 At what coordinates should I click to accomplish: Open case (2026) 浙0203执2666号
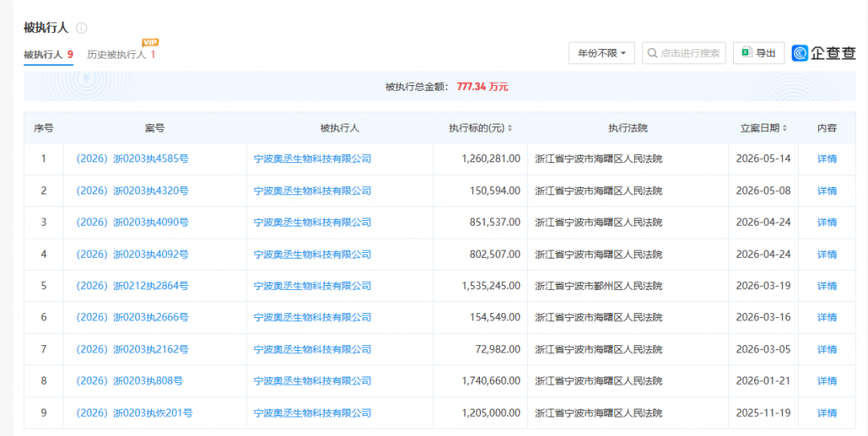tap(133, 318)
